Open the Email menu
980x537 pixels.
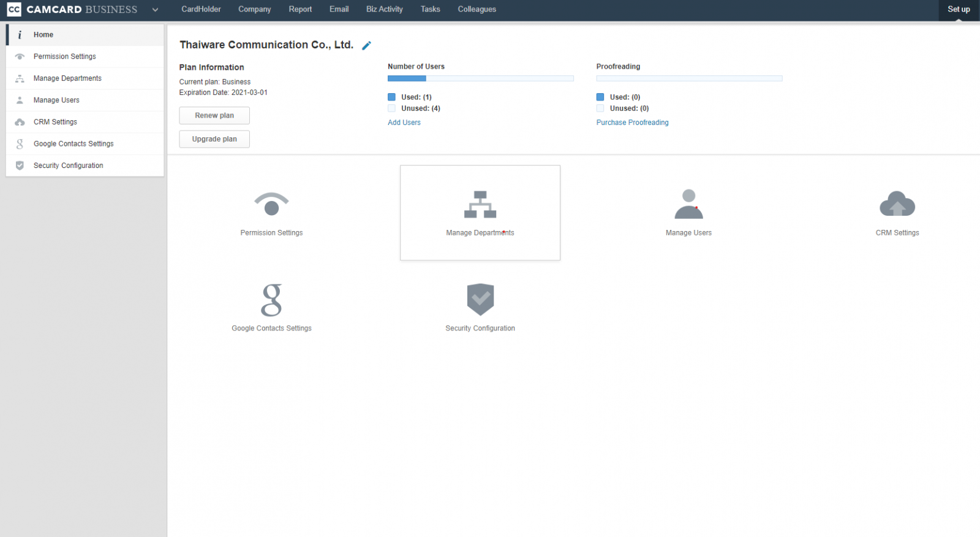tap(339, 9)
